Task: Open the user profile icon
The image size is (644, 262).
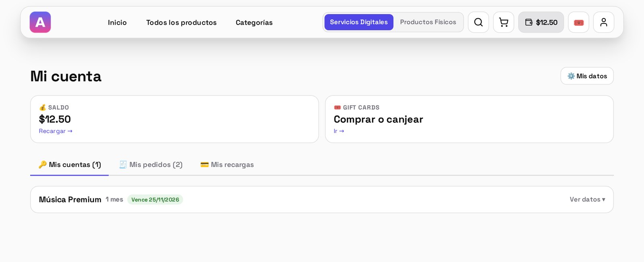Action: (604, 22)
